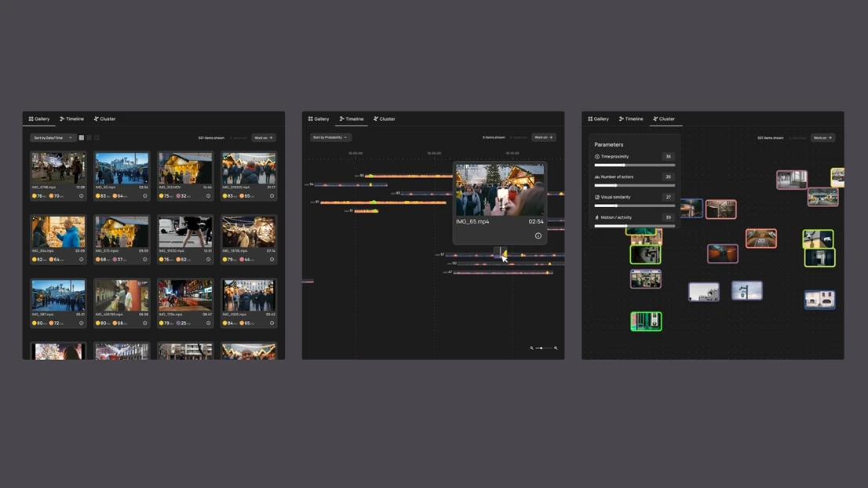The image size is (868, 488).
Task: Switch gallery to medium grid view
Action: [x=89, y=138]
